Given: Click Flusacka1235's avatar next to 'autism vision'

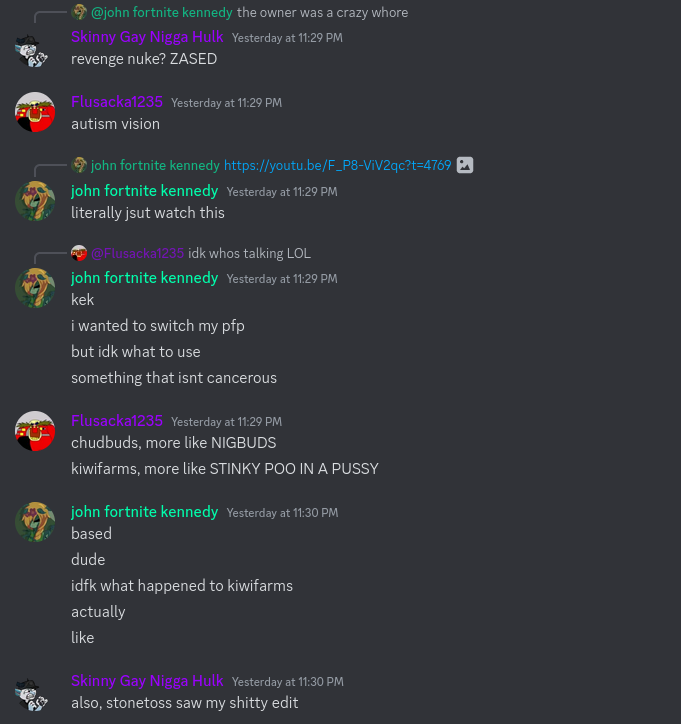Looking at the screenshot, I should (35, 112).
